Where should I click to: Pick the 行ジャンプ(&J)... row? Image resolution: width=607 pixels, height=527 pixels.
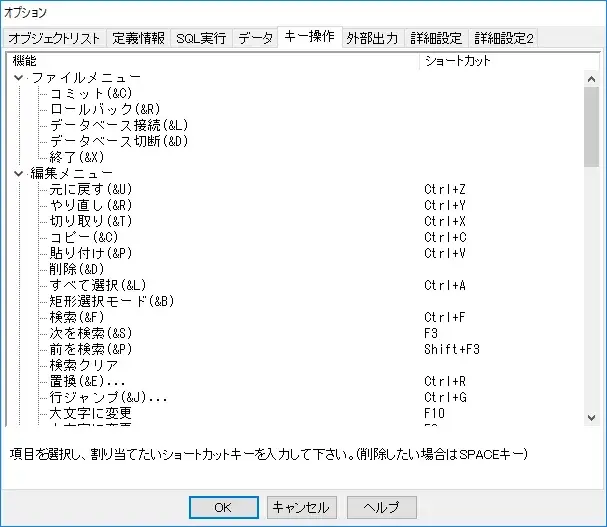click(x=108, y=397)
